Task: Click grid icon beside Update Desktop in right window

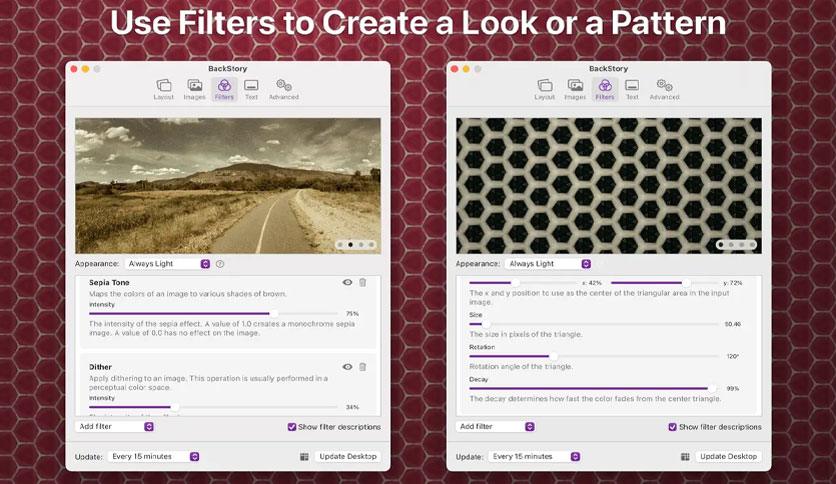Action: (685, 457)
